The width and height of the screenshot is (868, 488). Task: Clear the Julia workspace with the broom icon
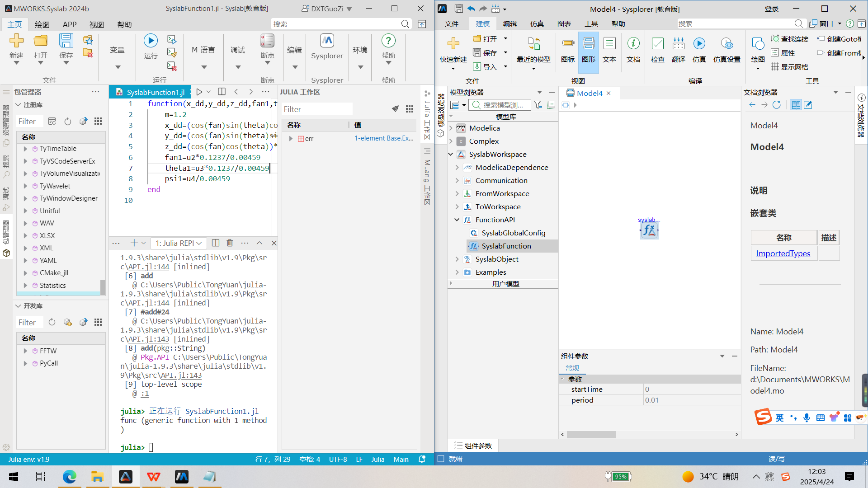click(x=395, y=109)
